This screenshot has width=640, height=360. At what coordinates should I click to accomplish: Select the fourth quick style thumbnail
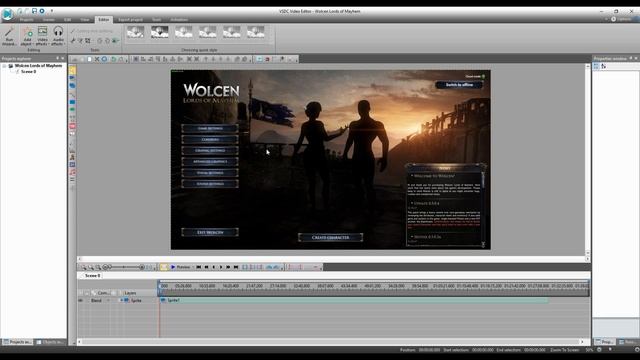(x=208, y=32)
